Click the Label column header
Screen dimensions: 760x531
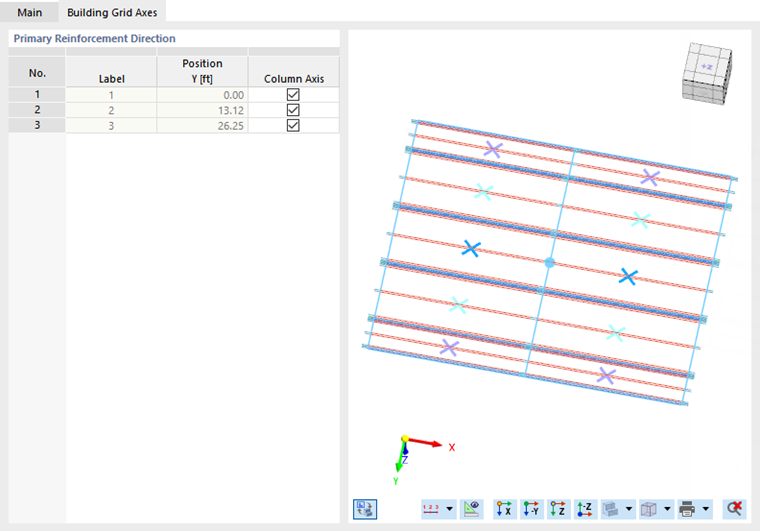click(111, 71)
